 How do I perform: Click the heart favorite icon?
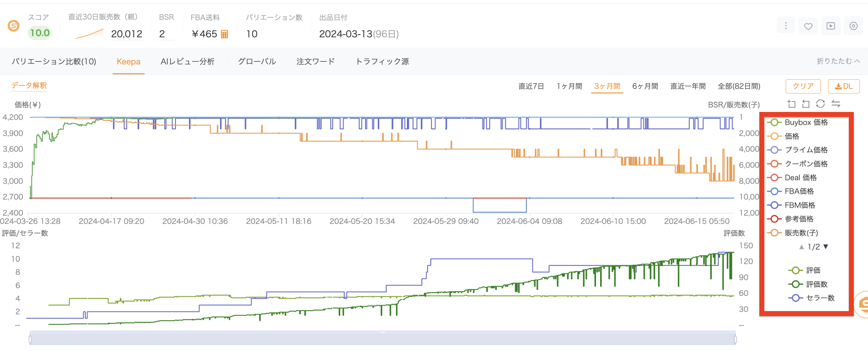click(x=808, y=26)
